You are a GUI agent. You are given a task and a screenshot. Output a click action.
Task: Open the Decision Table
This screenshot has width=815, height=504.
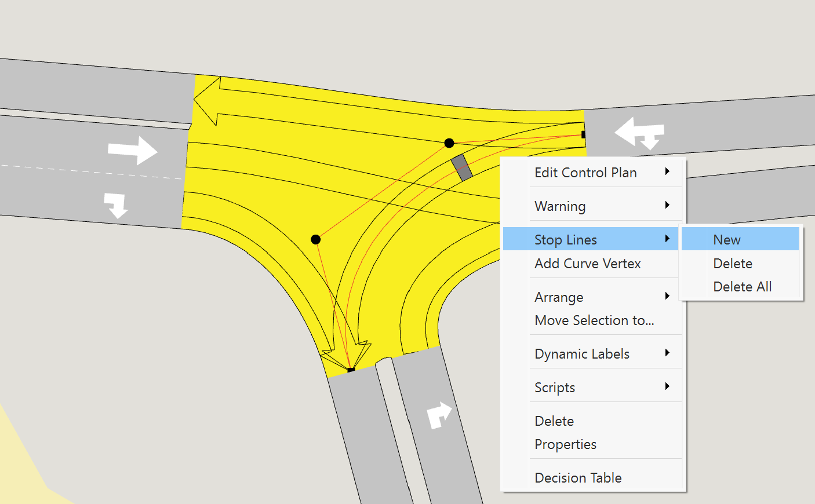pos(578,477)
